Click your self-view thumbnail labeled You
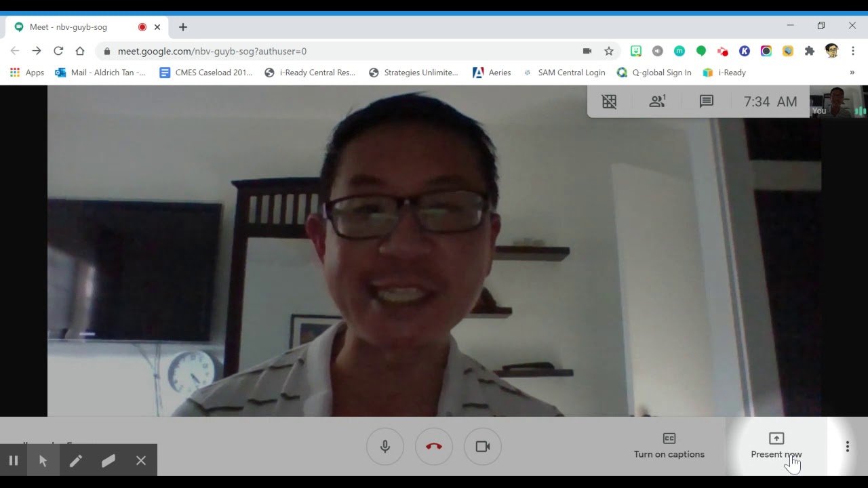This screenshot has height=488, width=868. tap(839, 102)
